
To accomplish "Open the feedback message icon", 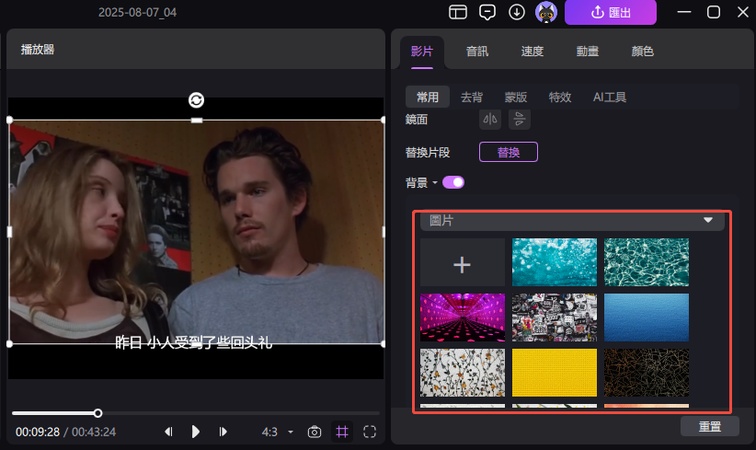I will point(487,12).
